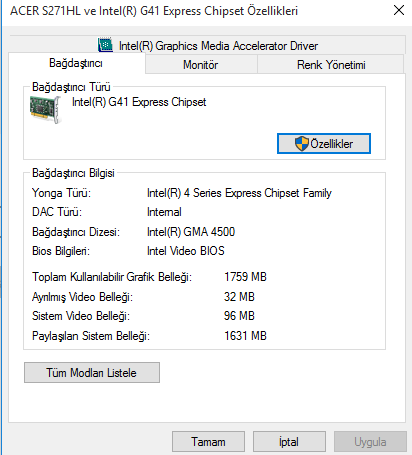This screenshot has width=412, height=455.
Task: Click the Uygula button
Action: (x=370, y=442)
